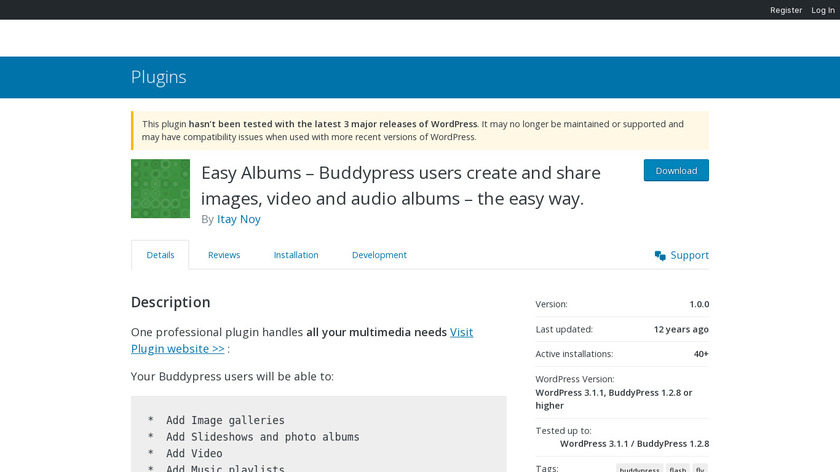Click the '12 years ago' last updated value
The height and width of the screenshot is (472, 840).
coord(681,329)
